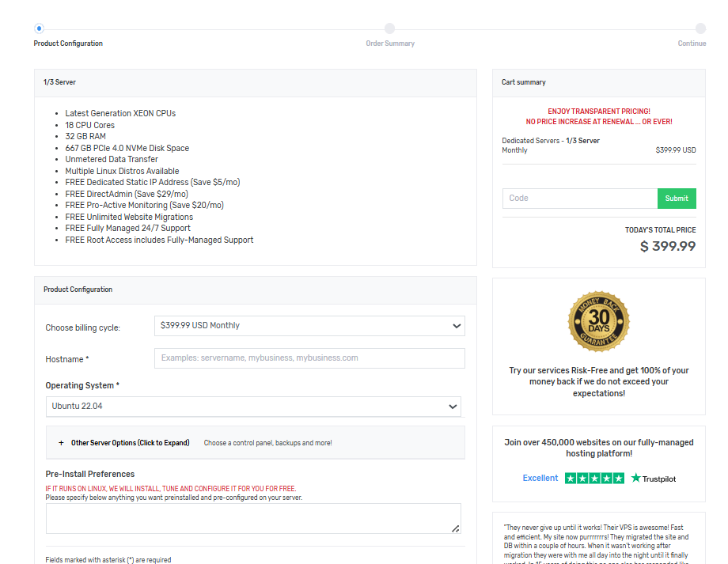728x564 pixels.
Task: Click the 30 Days money back guarantee badge
Action: pyautogui.click(x=598, y=321)
